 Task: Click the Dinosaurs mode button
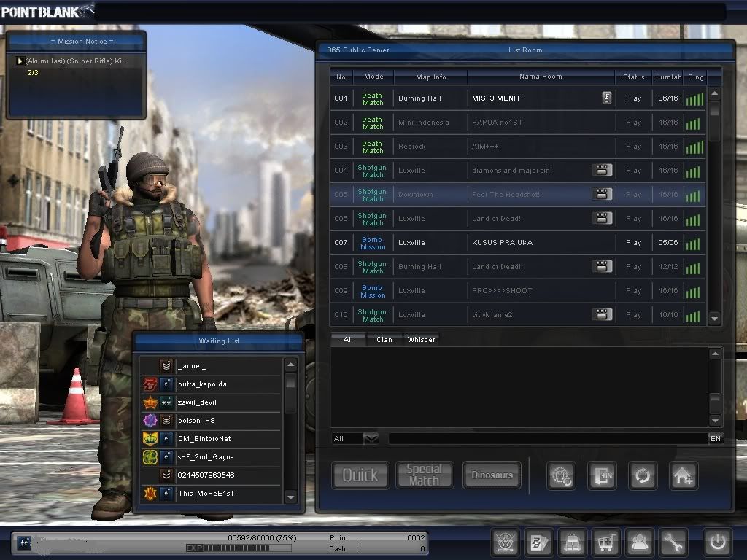[492, 475]
